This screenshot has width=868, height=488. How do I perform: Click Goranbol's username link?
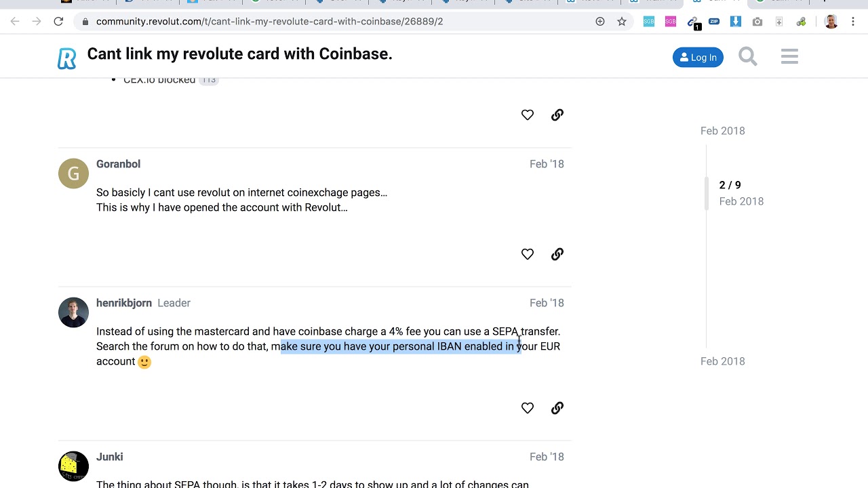(118, 164)
